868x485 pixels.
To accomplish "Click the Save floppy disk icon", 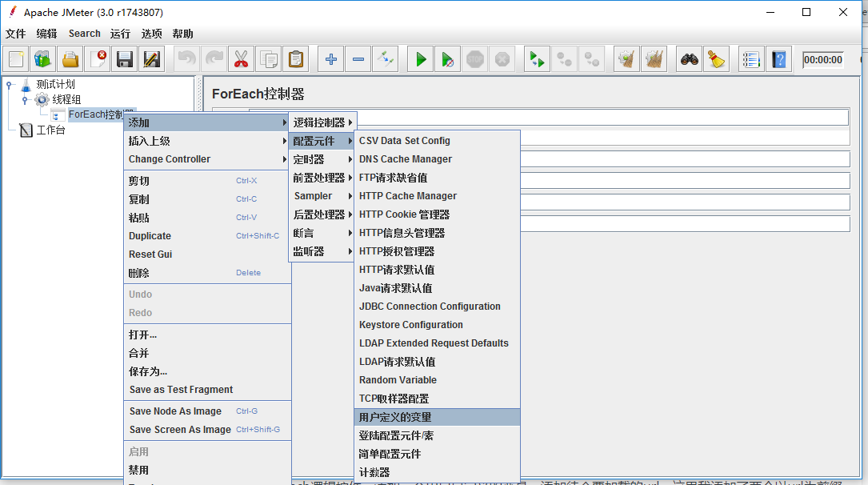I will 125,59.
